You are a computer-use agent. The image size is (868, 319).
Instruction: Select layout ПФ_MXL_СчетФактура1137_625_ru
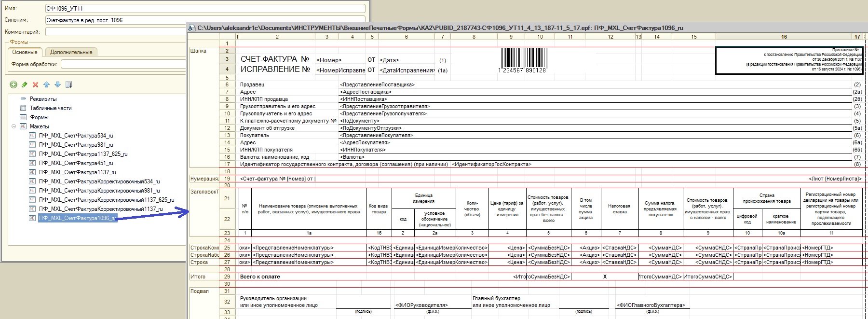(x=83, y=154)
